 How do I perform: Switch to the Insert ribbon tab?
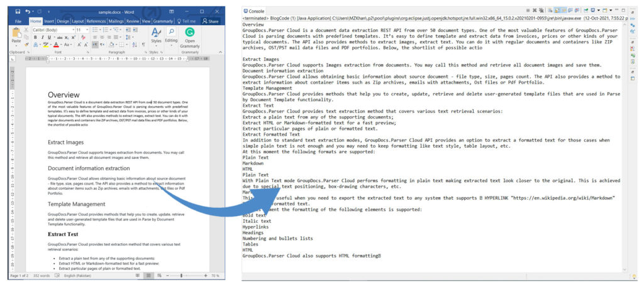[x=49, y=21]
